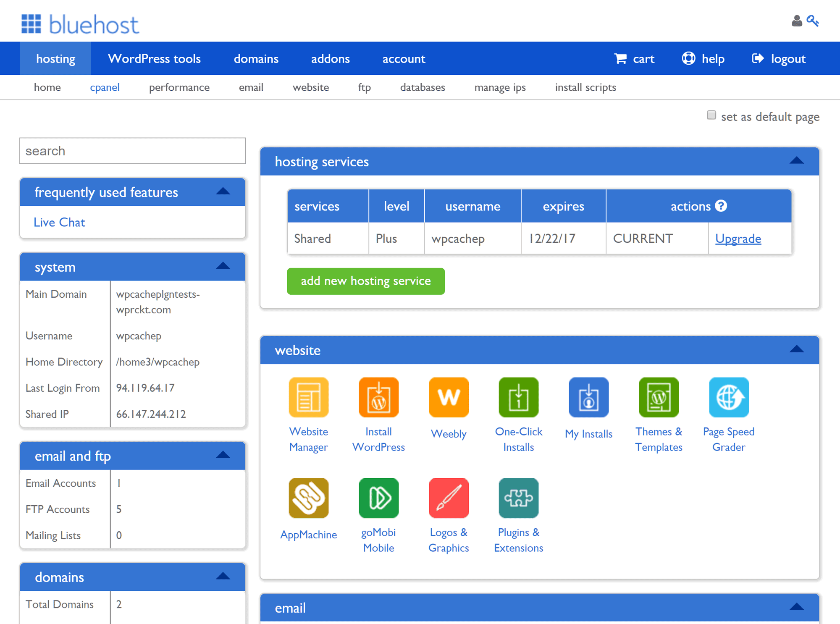Collapse the hosting services section

[x=797, y=160]
